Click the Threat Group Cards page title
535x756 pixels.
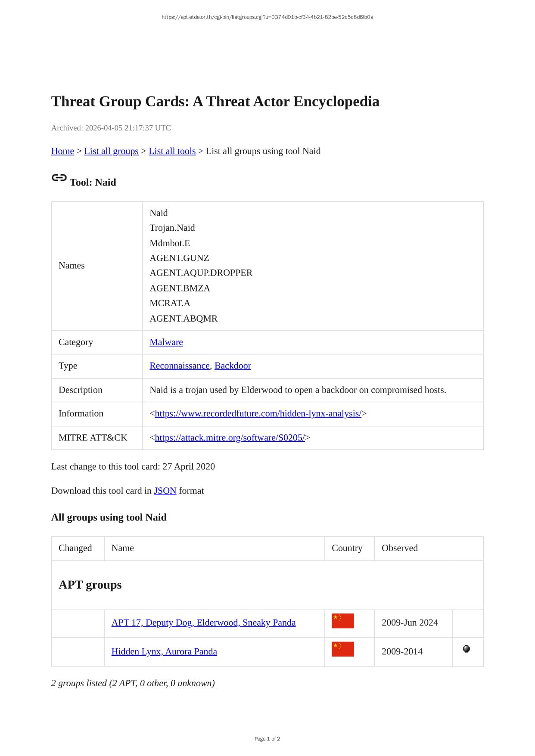(215, 102)
